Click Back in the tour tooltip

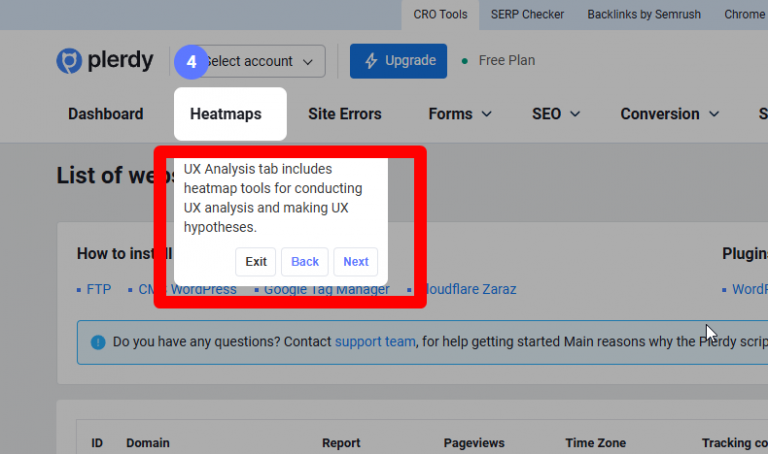click(x=305, y=262)
